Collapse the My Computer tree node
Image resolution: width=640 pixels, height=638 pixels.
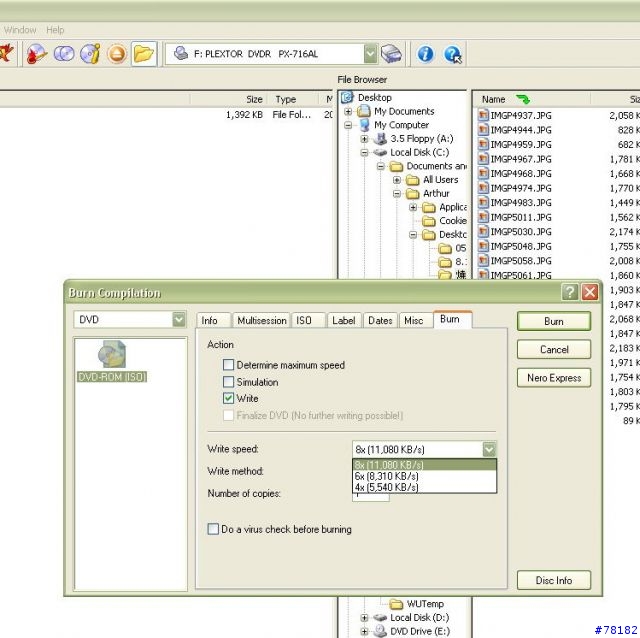click(x=348, y=125)
